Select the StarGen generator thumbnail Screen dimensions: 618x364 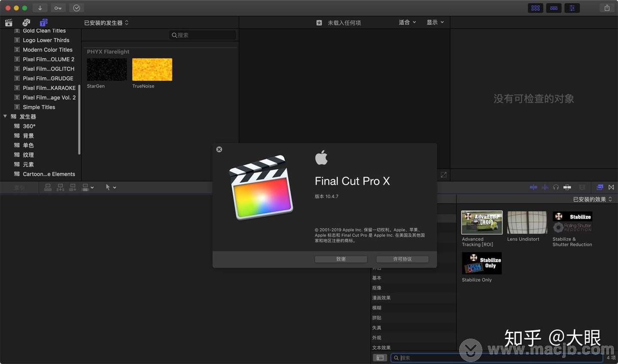107,70
